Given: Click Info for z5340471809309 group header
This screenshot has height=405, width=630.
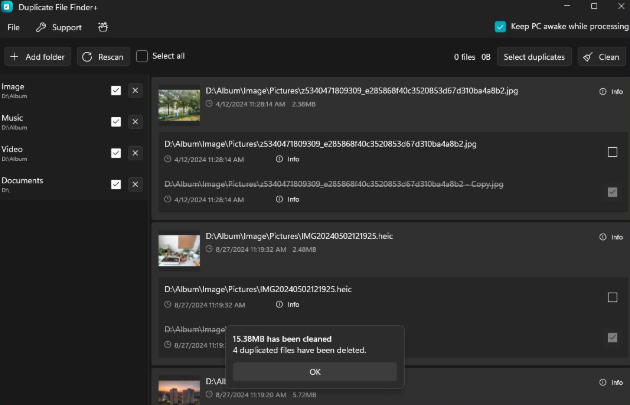Looking at the screenshot, I should pyautogui.click(x=611, y=92).
